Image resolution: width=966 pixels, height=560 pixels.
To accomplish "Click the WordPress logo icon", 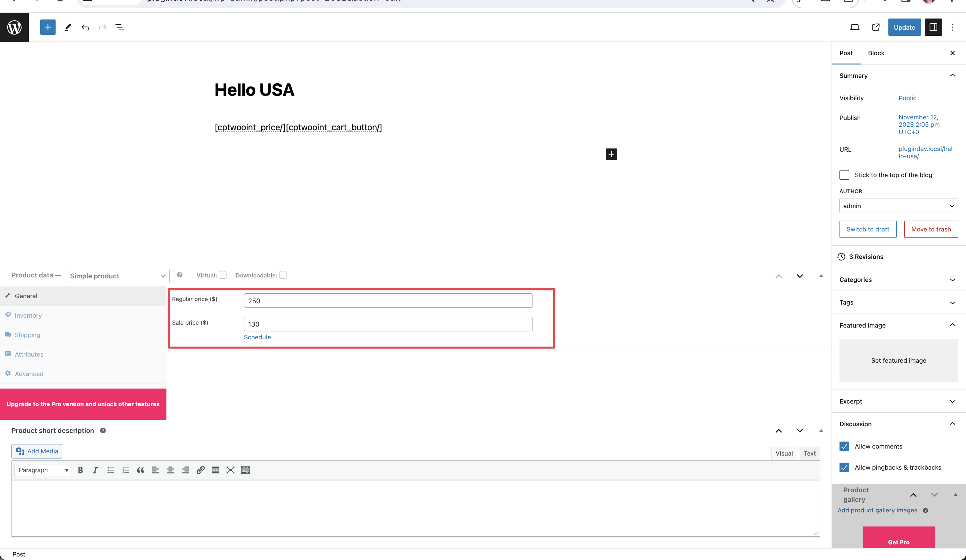I will 14,27.
